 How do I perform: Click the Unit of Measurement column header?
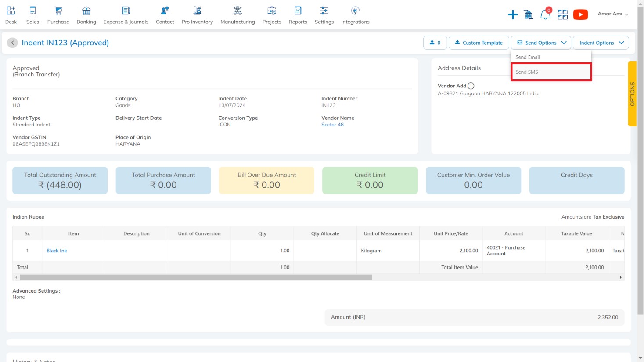tap(388, 233)
